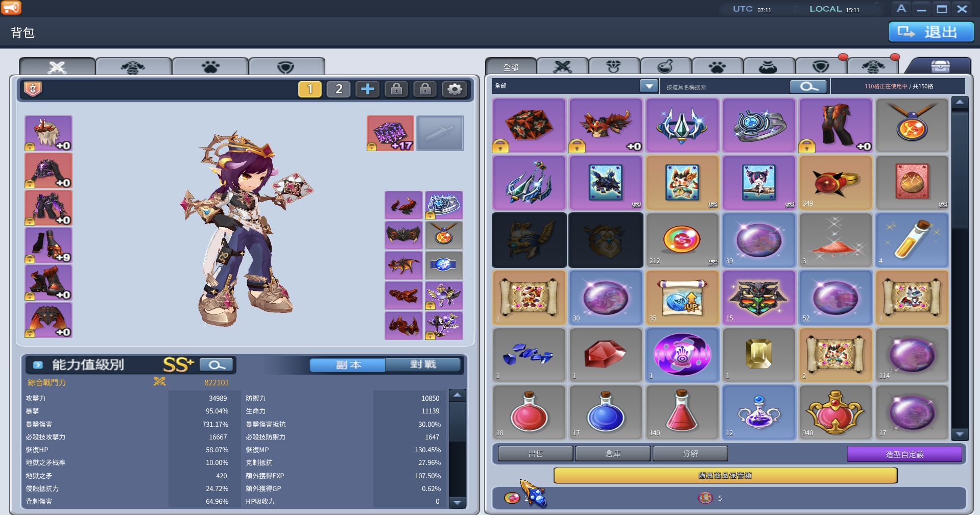Click the 出售 sell button
The height and width of the screenshot is (515, 980).
[536, 453]
